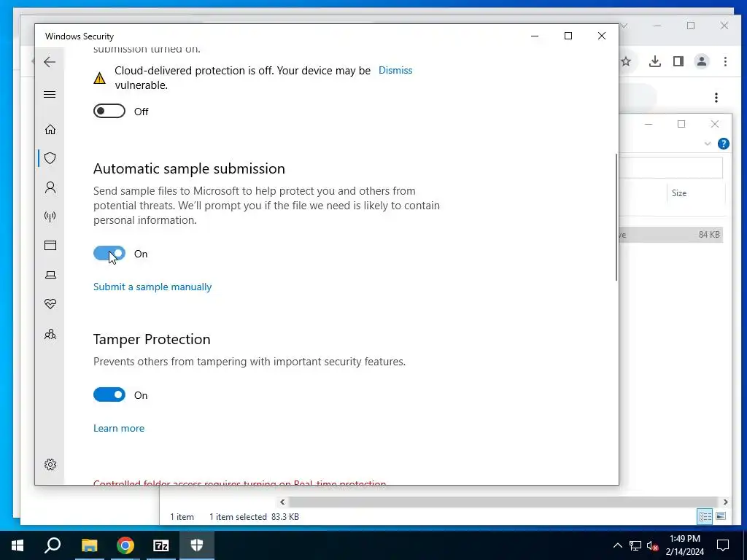The height and width of the screenshot is (560, 747).
Task: Click Submit a sample manually link
Action: [152, 287]
